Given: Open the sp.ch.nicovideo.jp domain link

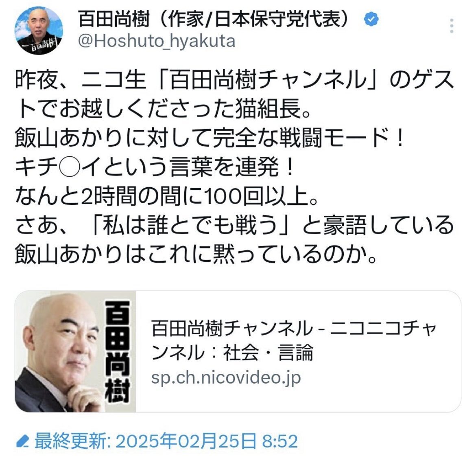Looking at the screenshot, I should (226, 378).
